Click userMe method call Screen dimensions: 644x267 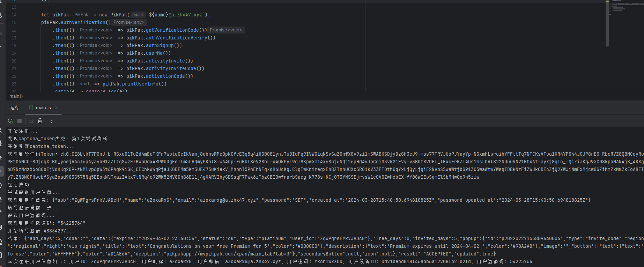[x=154, y=53]
